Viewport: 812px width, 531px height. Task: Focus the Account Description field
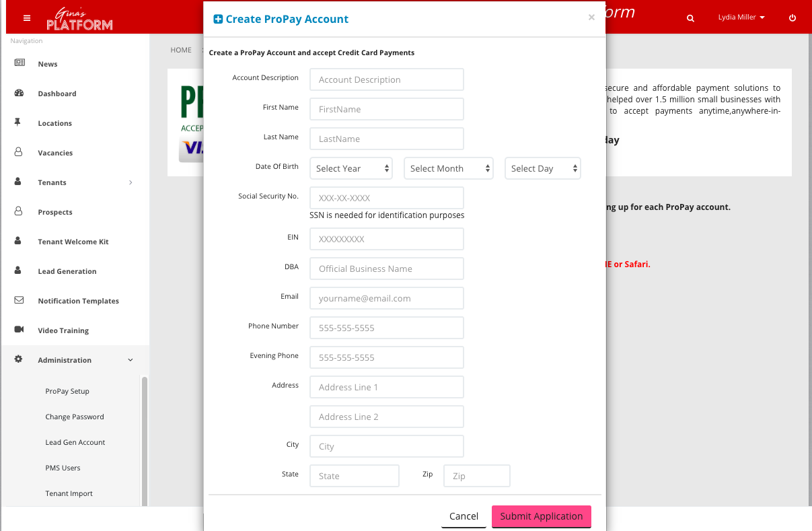(387, 79)
